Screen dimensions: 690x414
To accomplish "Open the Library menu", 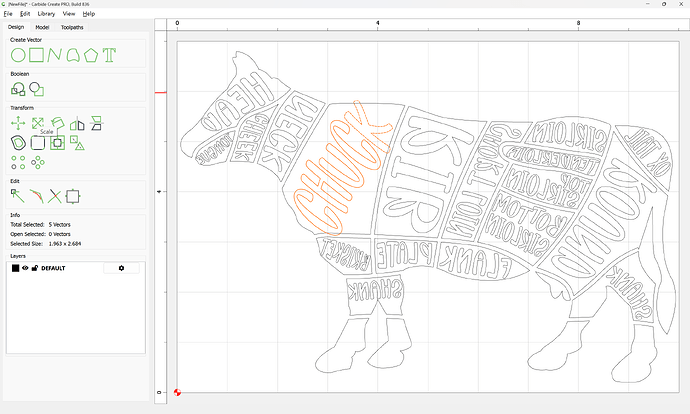I will 46,14.
